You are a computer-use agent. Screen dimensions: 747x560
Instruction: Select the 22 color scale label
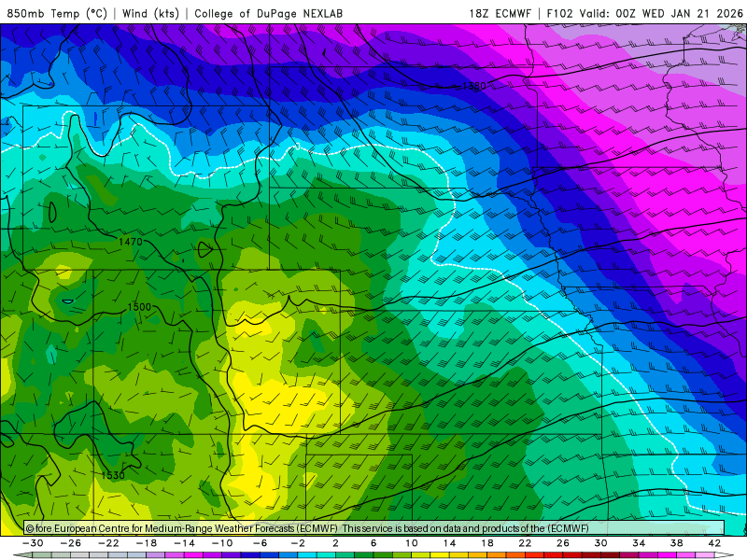[525, 543]
